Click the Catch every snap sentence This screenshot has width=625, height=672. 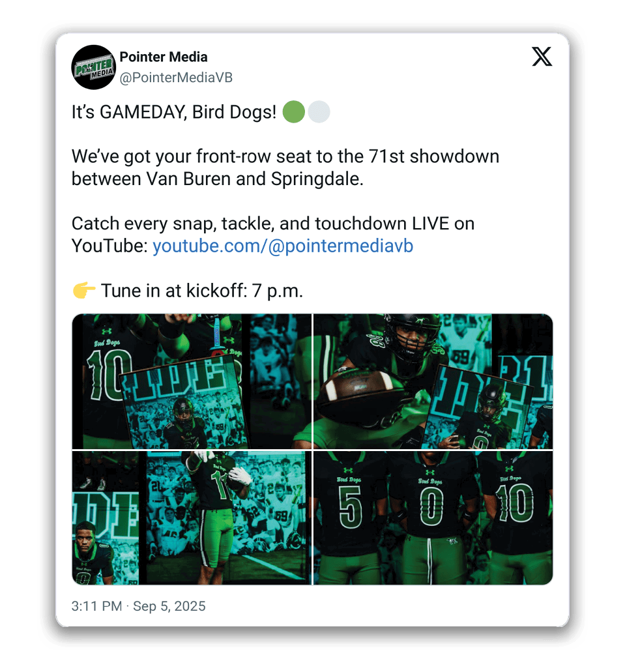pos(273,235)
